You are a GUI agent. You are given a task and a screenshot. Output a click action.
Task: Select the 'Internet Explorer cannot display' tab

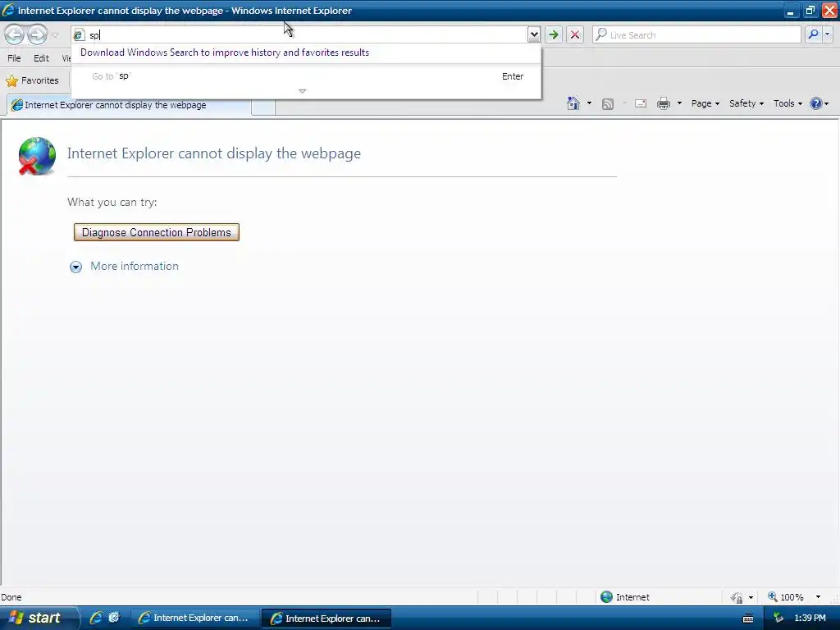pos(129,105)
